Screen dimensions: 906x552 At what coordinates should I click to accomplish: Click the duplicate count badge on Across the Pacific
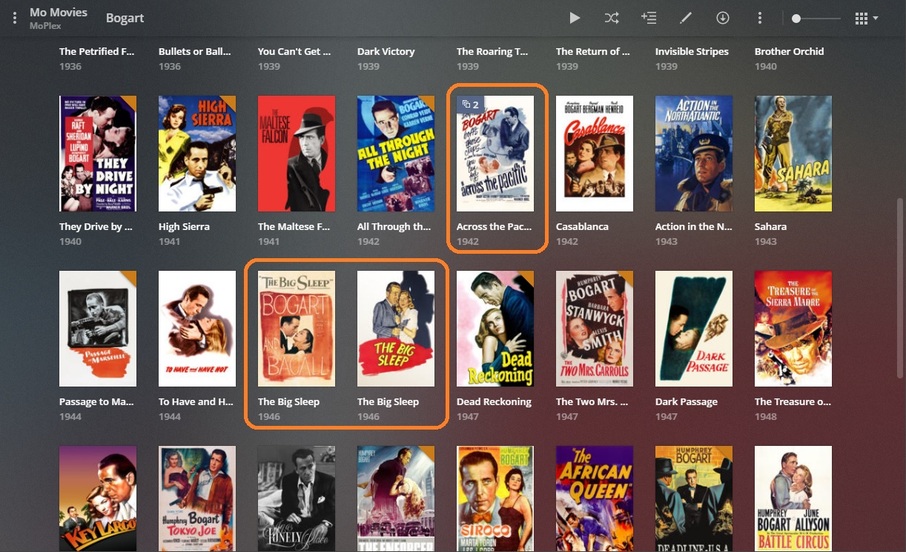point(470,105)
